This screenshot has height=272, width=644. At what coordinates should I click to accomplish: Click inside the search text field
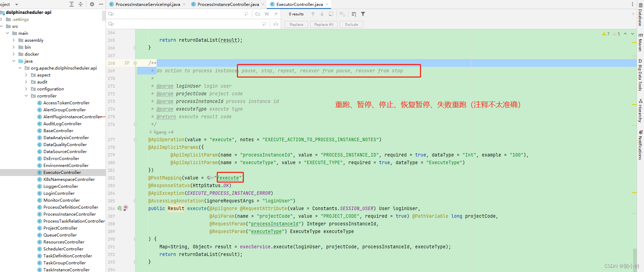pos(179,14)
